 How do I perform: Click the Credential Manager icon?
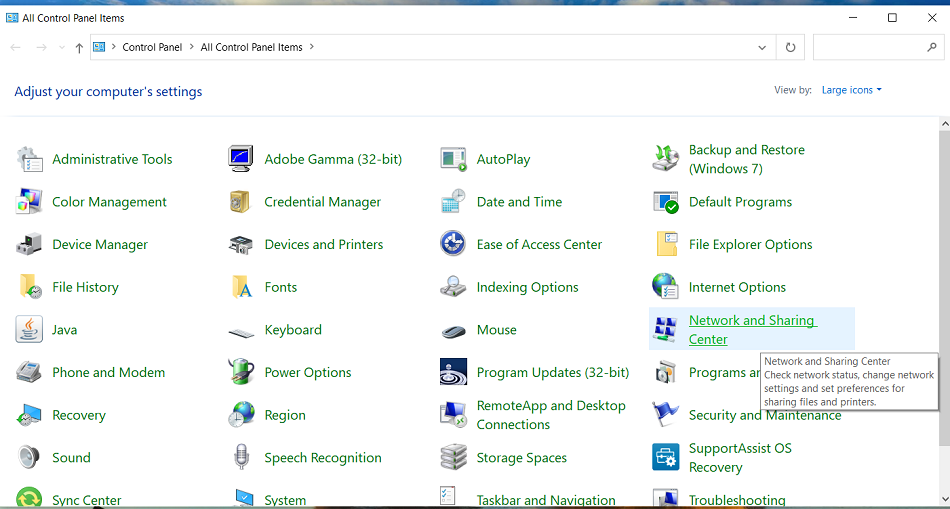[241, 202]
